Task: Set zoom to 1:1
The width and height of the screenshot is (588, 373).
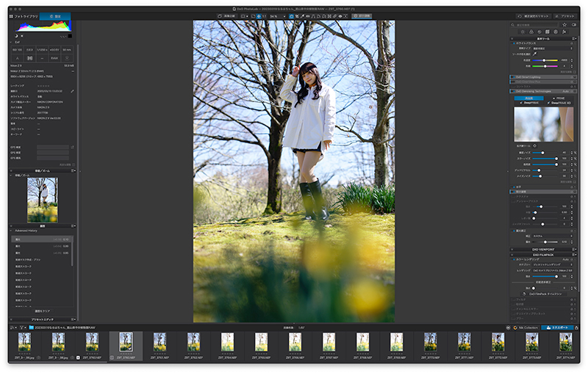Action: click(264, 16)
